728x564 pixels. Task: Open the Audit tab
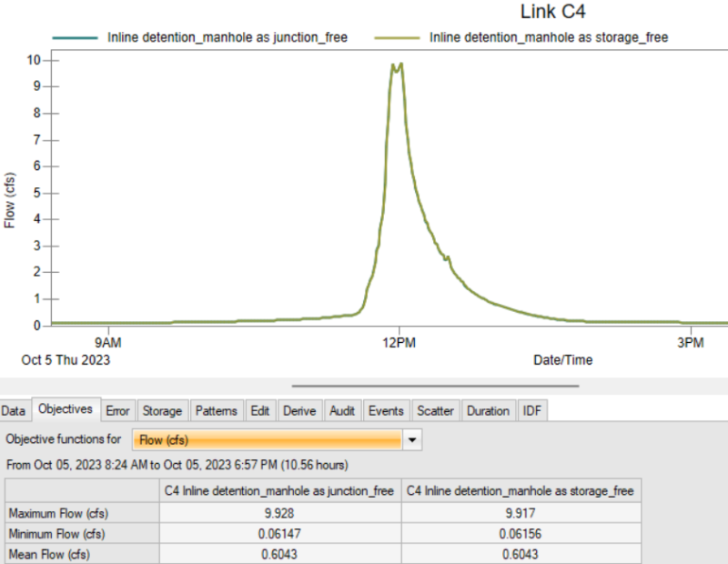click(342, 411)
